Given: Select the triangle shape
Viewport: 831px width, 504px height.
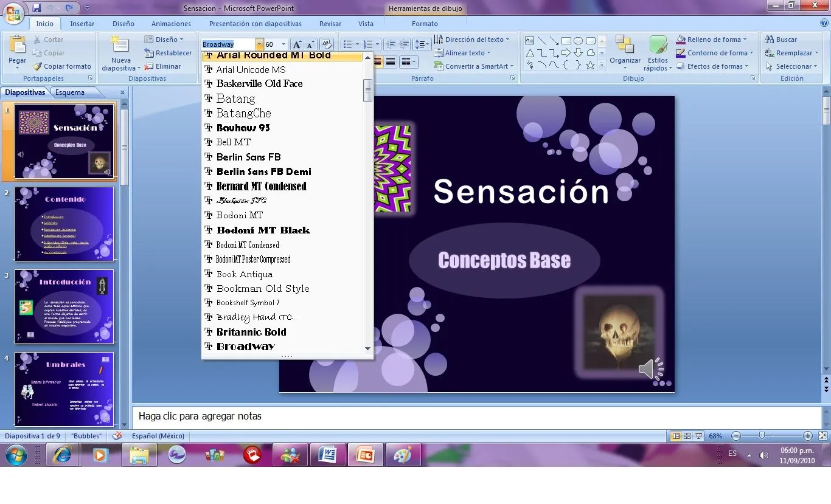Looking at the screenshot, I should click(529, 53).
